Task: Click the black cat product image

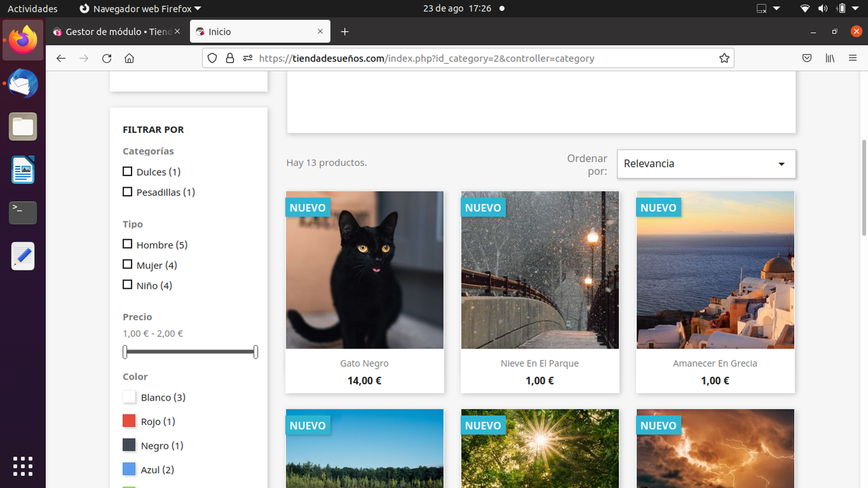Action: pyautogui.click(x=365, y=270)
